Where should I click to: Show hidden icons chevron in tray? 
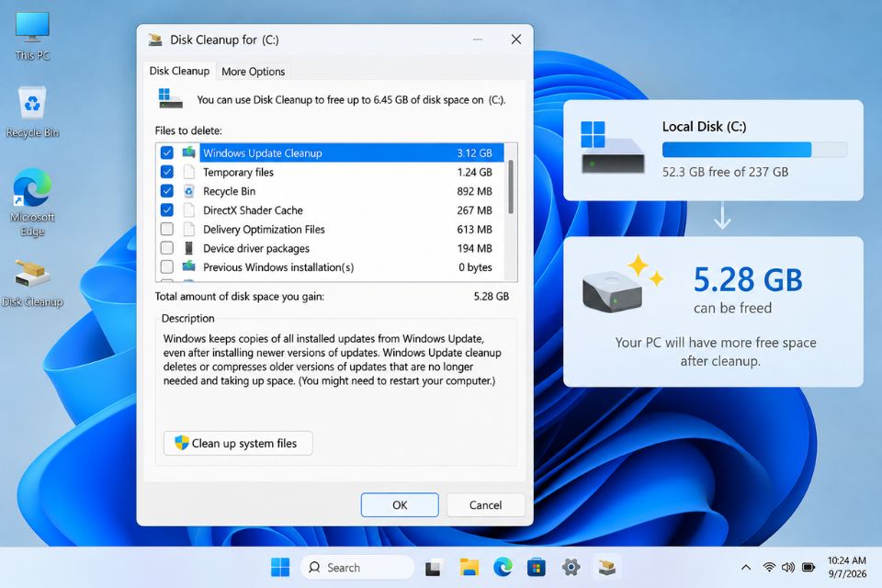pyautogui.click(x=746, y=567)
